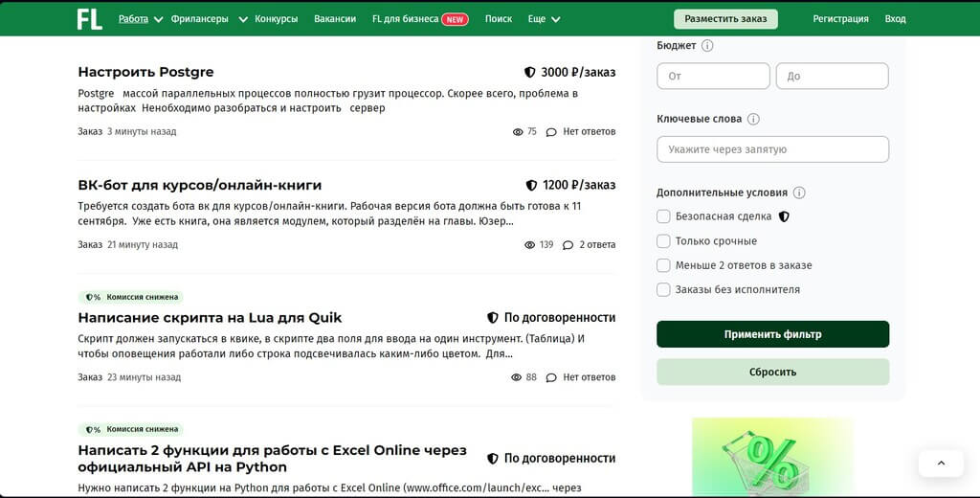Click info icon beside Дополнительные условия
980x498 pixels.
tap(799, 192)
